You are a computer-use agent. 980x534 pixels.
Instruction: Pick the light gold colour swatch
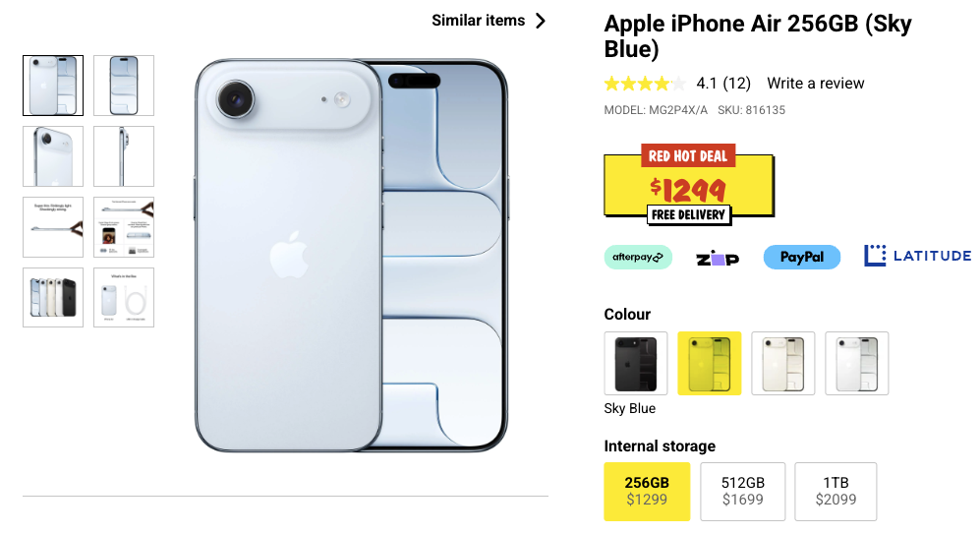(x=783, y=363)
